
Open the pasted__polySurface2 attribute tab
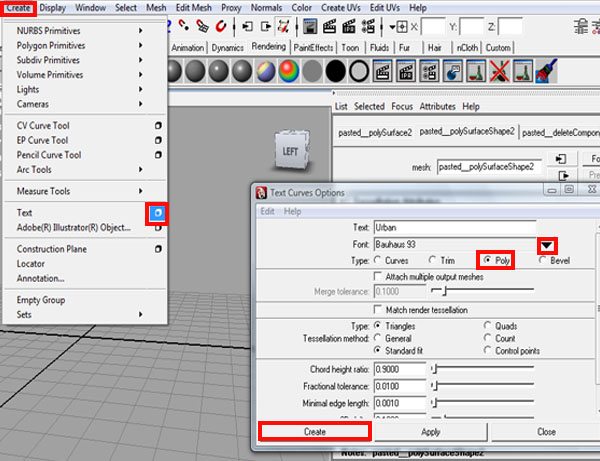375,133
